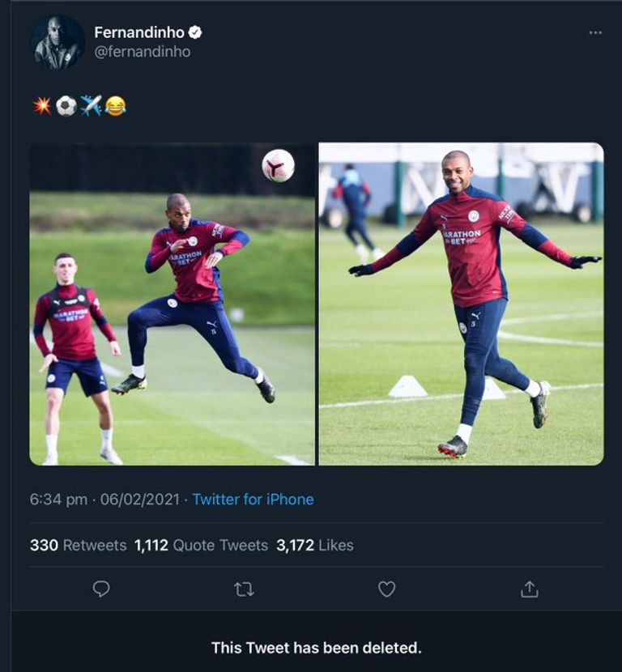Click the reply speech bubble icon
The image size is (622, 672).
pos(101,589)
